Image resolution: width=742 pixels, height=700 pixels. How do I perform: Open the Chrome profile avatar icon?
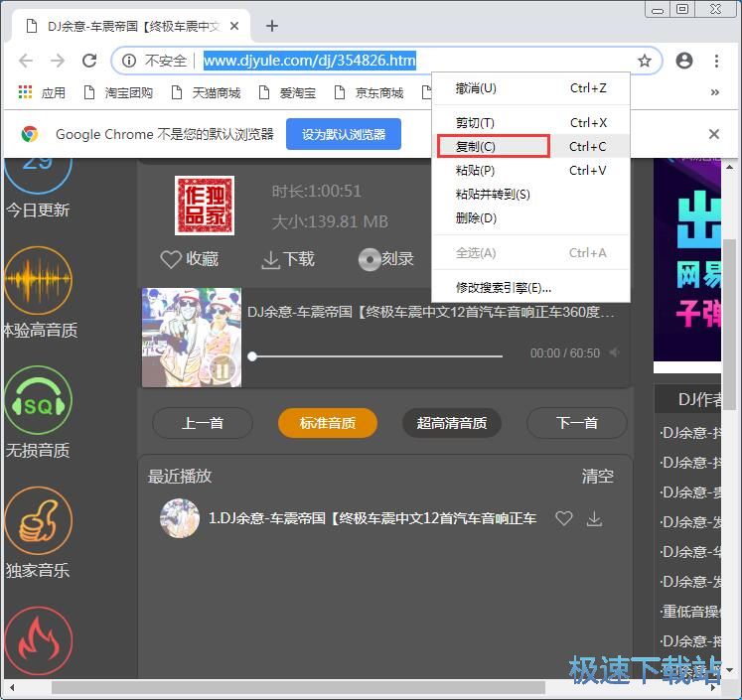pyautogui.click(x=684, y=61)
